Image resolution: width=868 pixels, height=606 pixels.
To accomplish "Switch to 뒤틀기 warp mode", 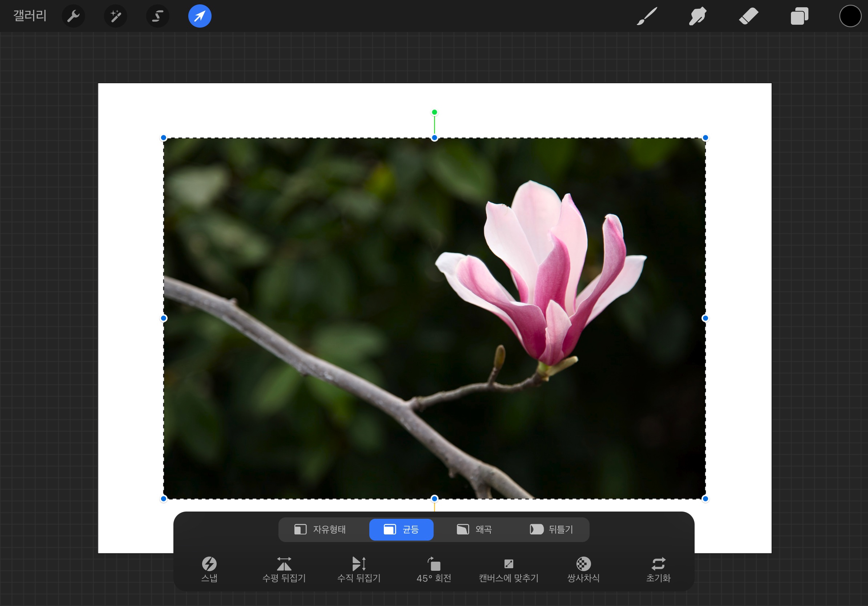I will point(551,529).
